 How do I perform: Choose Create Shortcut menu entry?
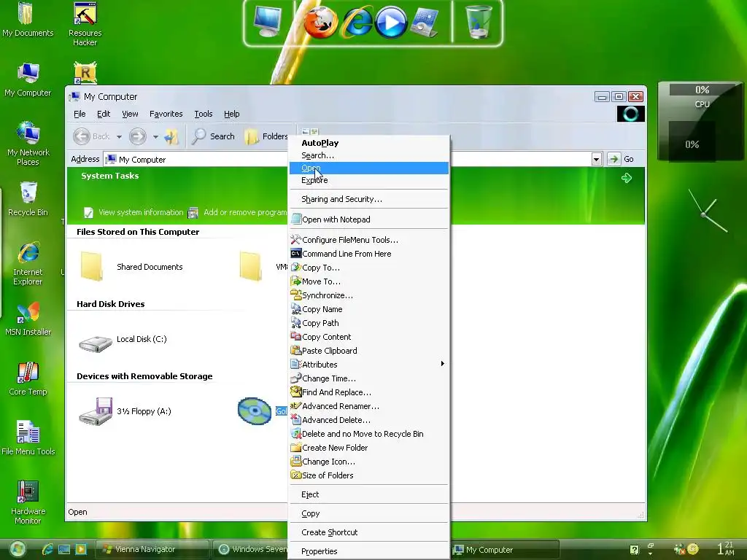(368, 532)
